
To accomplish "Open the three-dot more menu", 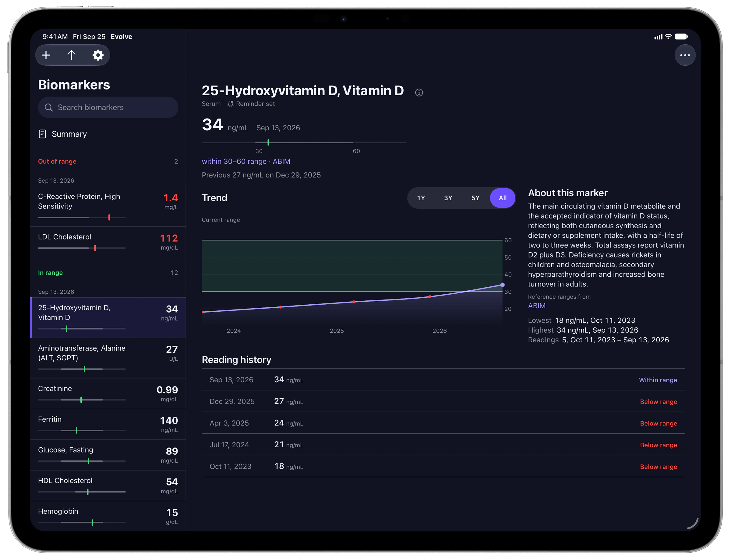I will click(x=684, y=55).
